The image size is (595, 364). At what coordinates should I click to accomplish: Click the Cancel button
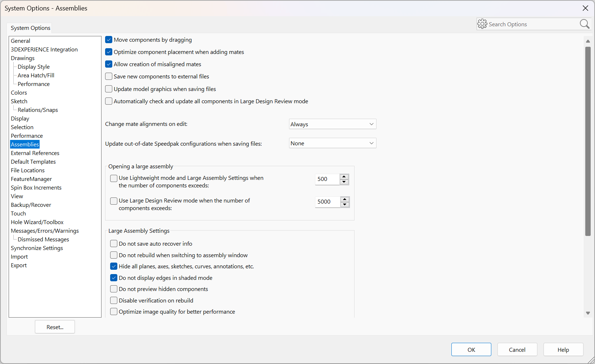[x=517, y=350]
